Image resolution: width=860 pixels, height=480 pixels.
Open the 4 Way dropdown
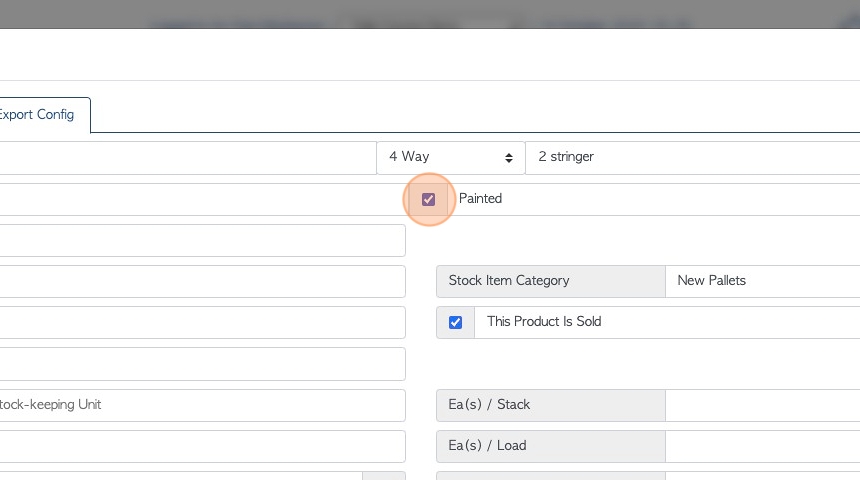coord(451,157)
